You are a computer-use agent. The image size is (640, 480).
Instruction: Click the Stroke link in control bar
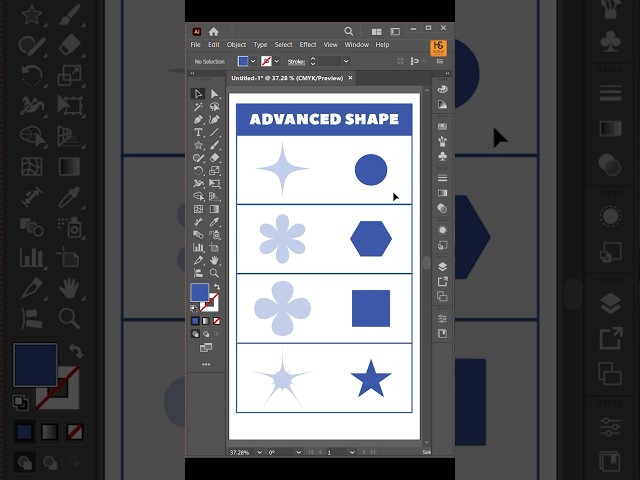point(296,62)
